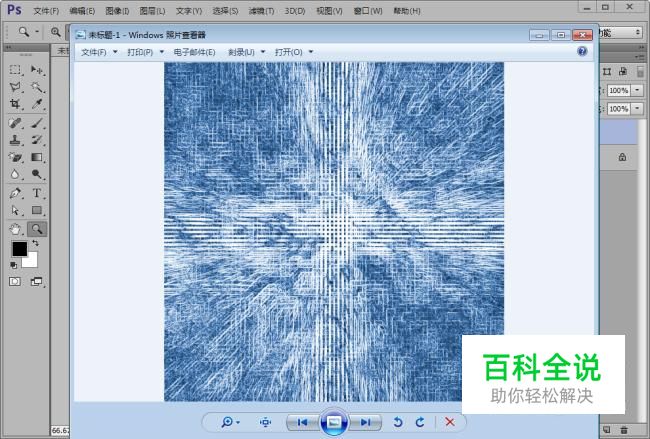Viewport: 650px width, 439px height.
Task: Select the Rectangle shape tool
Action: pos(37,211)
